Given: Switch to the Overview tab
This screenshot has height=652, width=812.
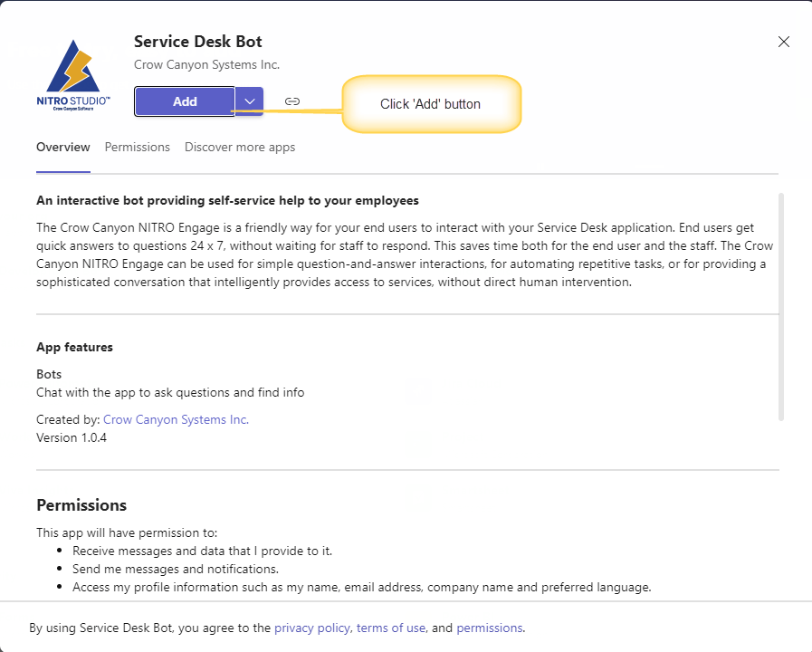Looking at the screenshot, I should (x=63, y=147).
